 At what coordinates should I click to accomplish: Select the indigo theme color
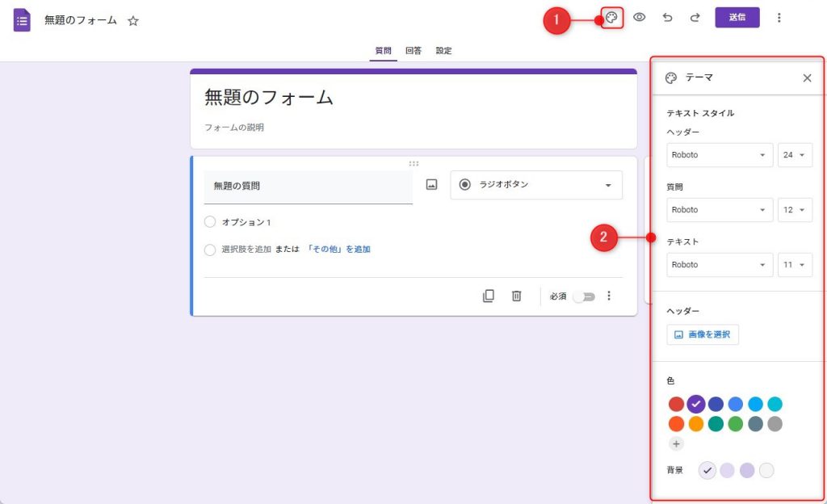click(716, 405)
